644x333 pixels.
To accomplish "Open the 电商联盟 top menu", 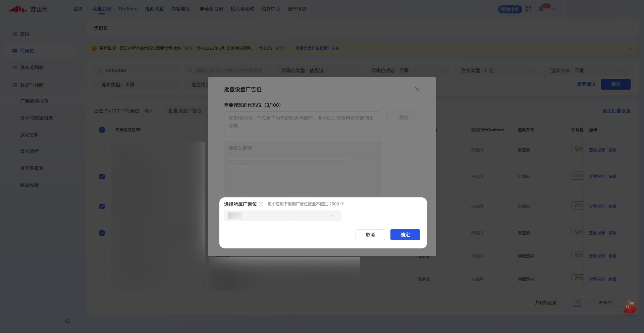I will [154, 9].
